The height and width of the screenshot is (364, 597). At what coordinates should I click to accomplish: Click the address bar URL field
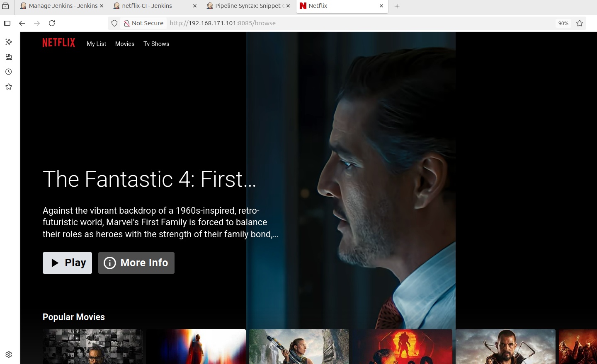coord(332,23)
